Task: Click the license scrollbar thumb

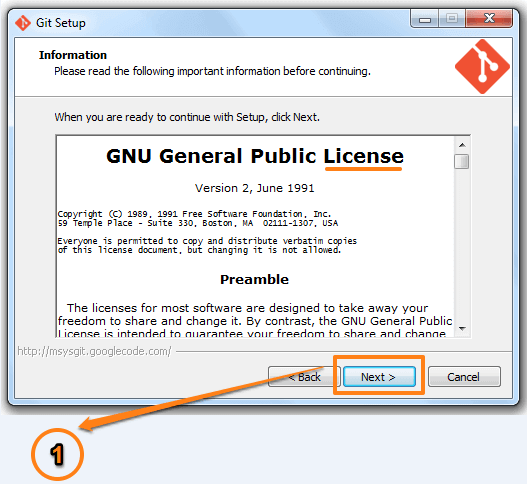Action: pos(461,161)
